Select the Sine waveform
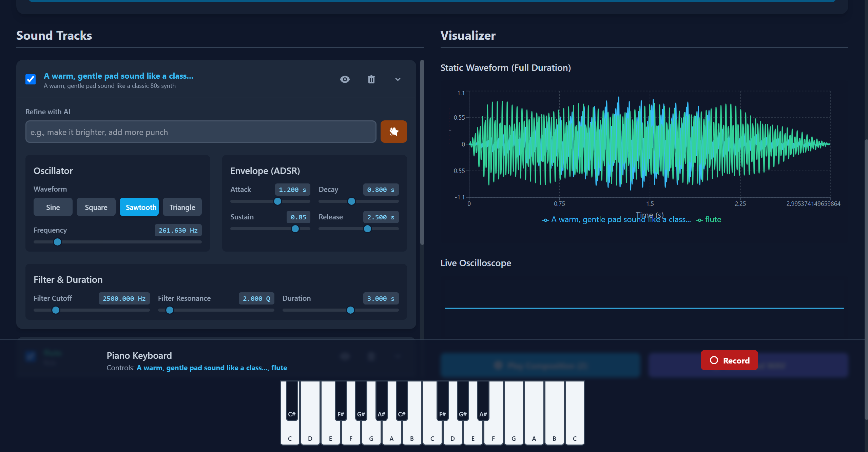 (x=53, y=207)
